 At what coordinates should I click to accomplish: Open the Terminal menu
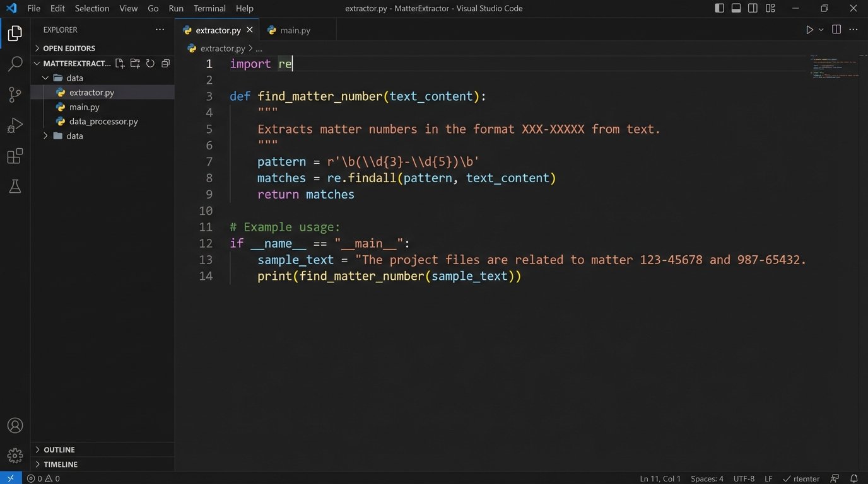(x=209, y=8)
